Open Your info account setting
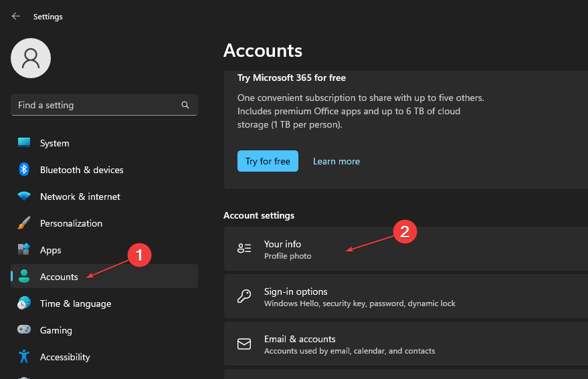Image resolution: width=588 pixels, height=379 pixels. tap(406, 249)
